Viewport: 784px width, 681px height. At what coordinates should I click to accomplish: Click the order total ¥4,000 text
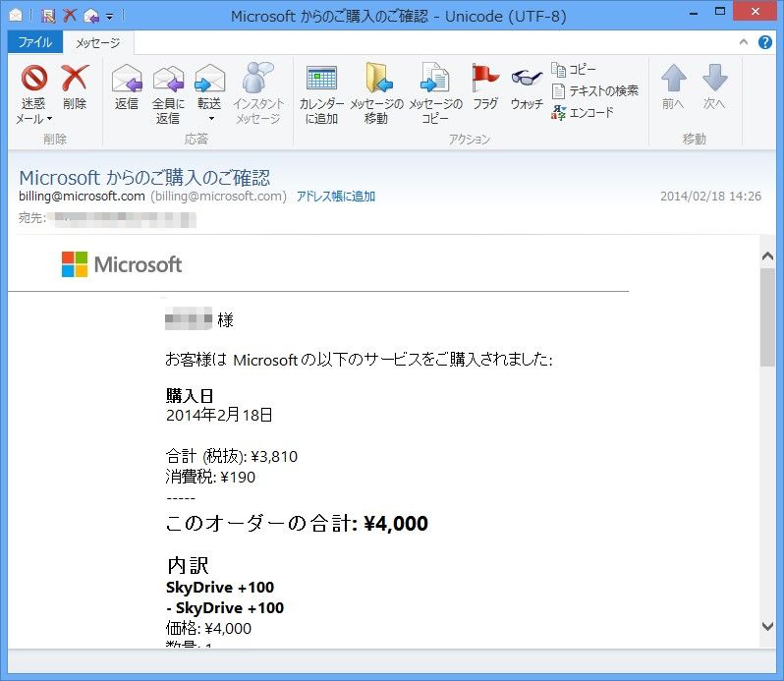[x=396, y=524]
